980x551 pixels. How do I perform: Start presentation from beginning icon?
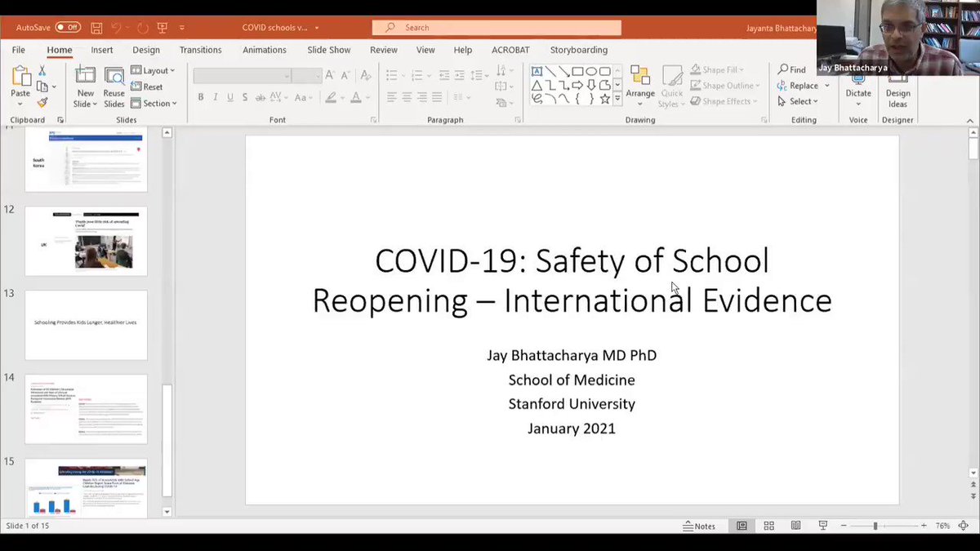pos(163,27)
